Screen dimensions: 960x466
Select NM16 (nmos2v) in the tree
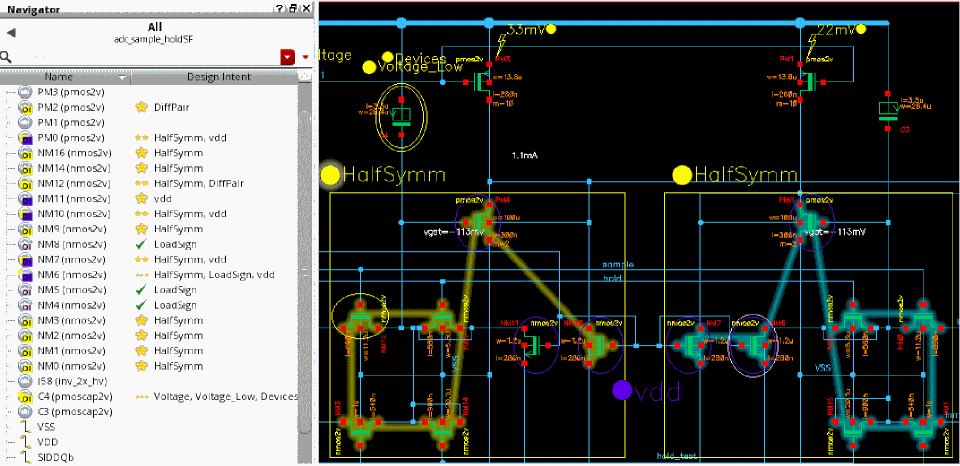pyautogui.click(x=75, y=153)
